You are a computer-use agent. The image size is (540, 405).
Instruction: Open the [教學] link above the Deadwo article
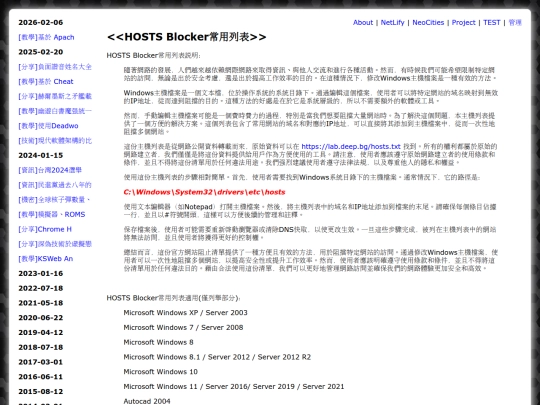tap(55, 111)
